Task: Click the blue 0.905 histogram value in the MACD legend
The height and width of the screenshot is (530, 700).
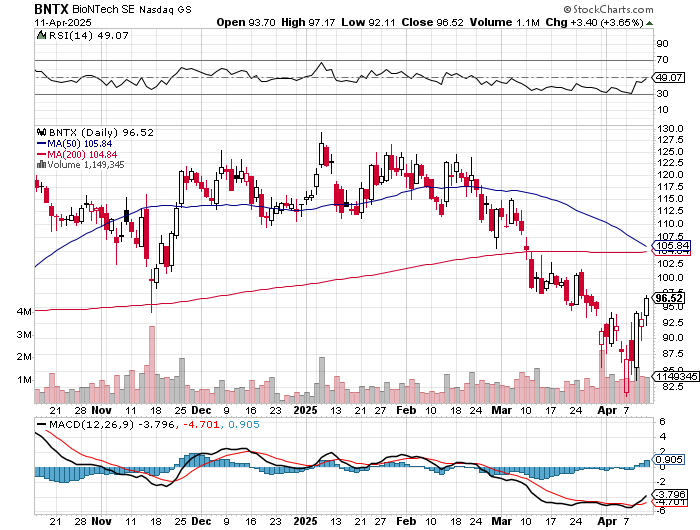Action: 243,425
